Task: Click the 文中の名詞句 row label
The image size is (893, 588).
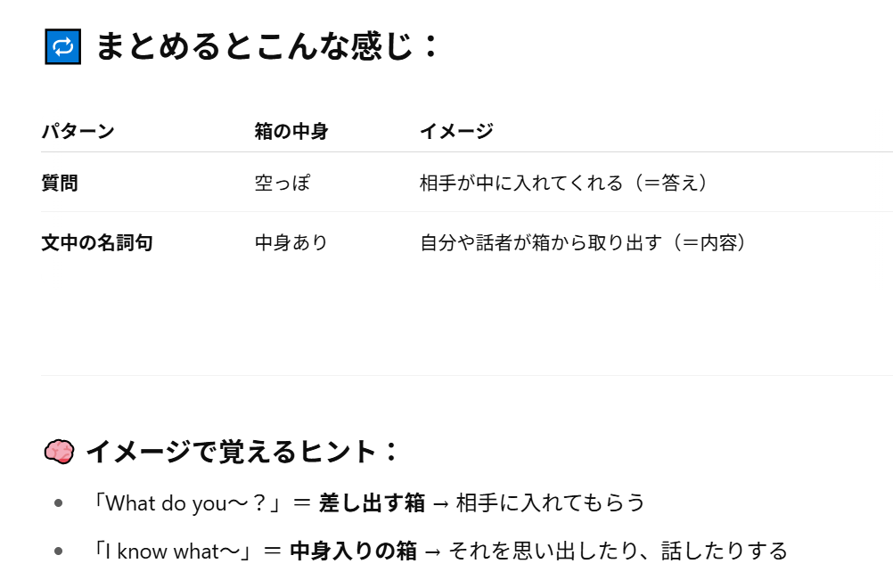Action: click(97, 243)
